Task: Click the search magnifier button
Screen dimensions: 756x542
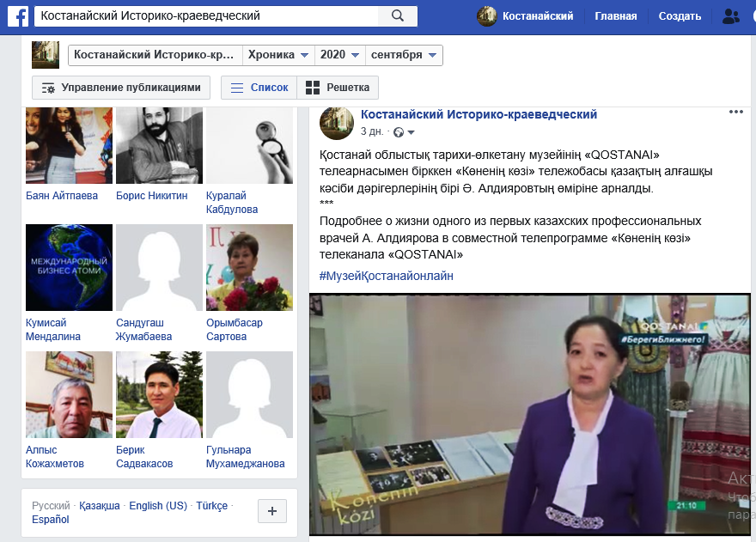Action: [398, 15]
